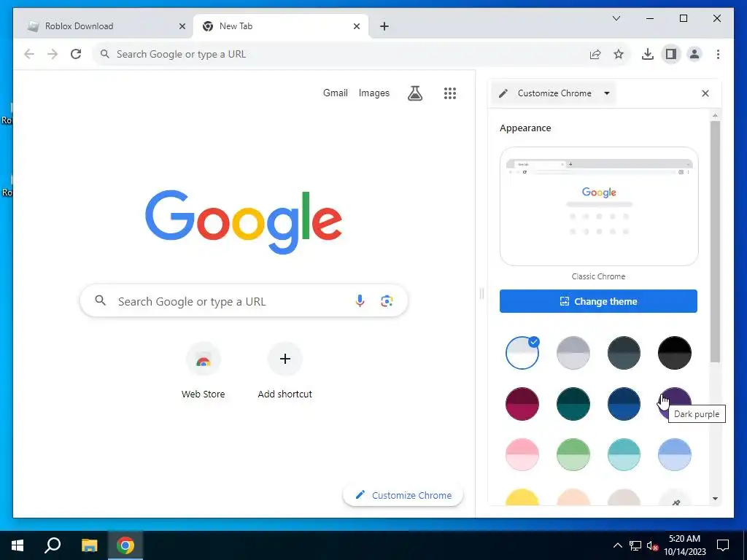747x560 pixels.
Task: Select the dark teal color swatch
Action: point(573,404)
